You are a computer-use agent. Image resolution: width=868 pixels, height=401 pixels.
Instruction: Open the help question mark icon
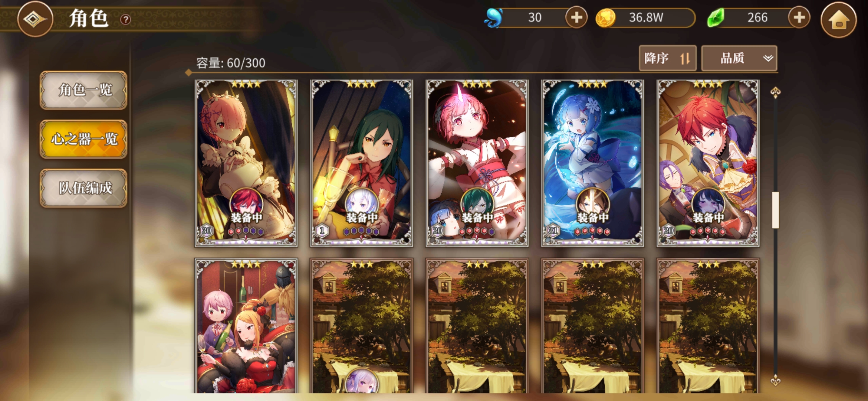tap(126, 19)
